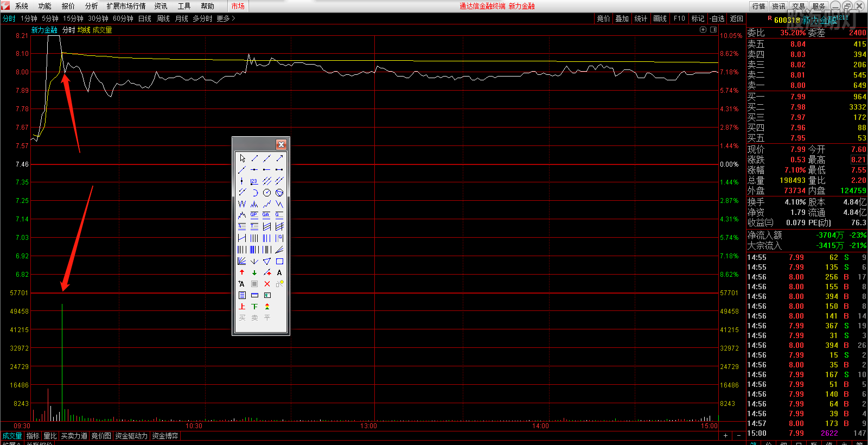This screenshot has height=445, width=868.
Task: Switch to the 买卖力道 bottom tab
Action: pyautogui.click(x=74, y=436)
